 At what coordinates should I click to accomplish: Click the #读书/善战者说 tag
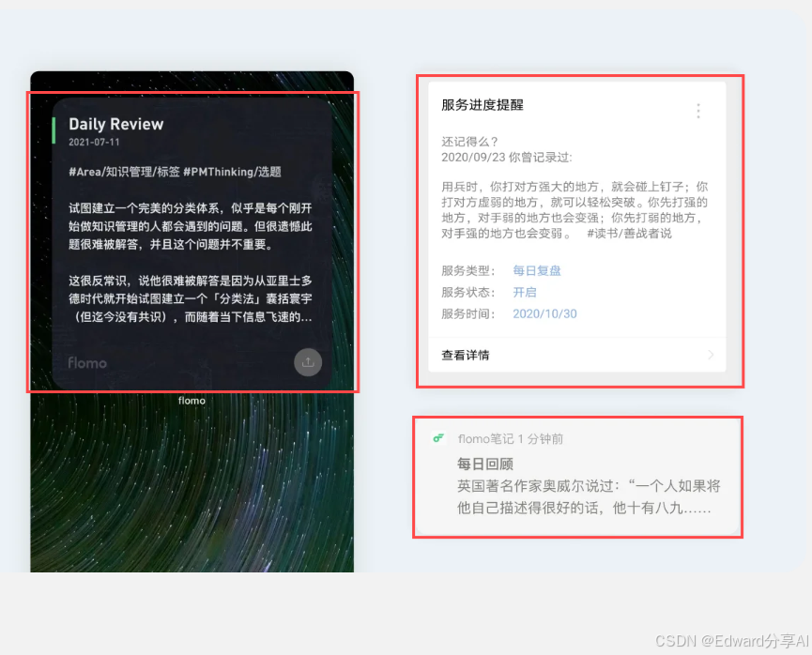[x=629, y=234]
